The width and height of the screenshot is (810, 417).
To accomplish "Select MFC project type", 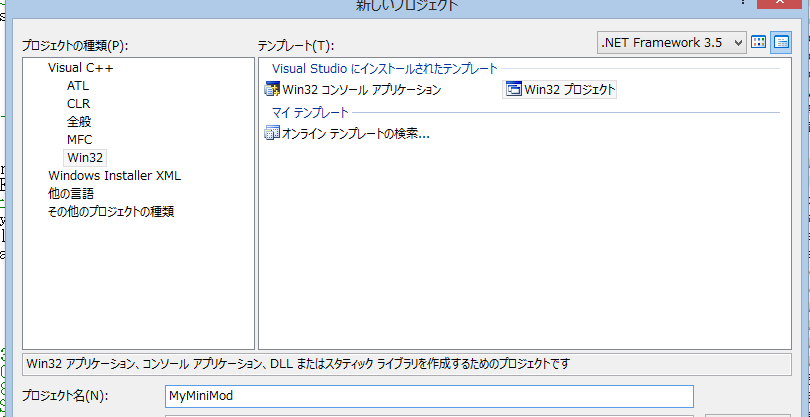I will 79,140.
